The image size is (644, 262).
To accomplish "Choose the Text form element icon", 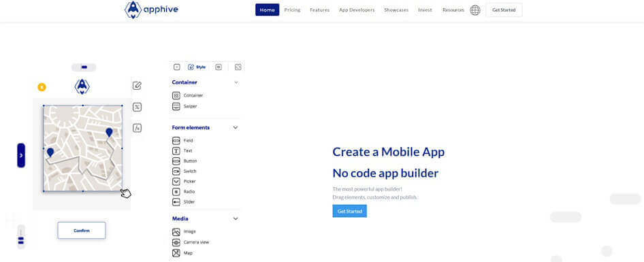I will pos(176,150).
